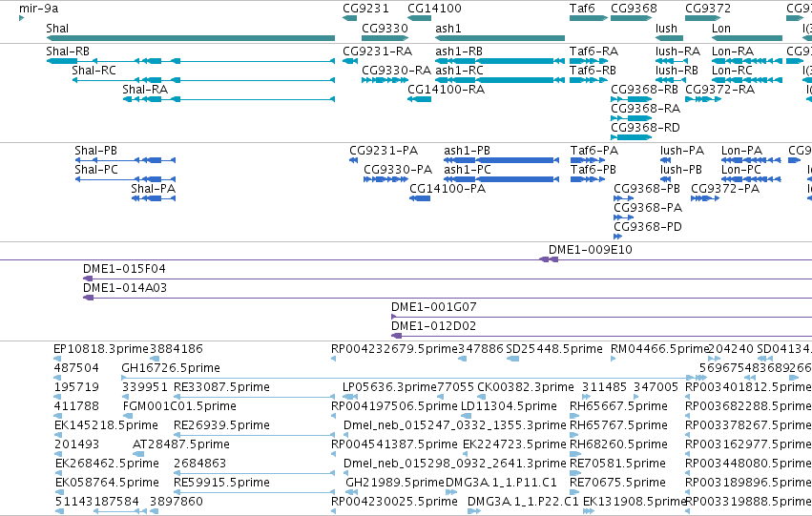Select the Shal gene bar
812x516 pixels.
(191, 38)
